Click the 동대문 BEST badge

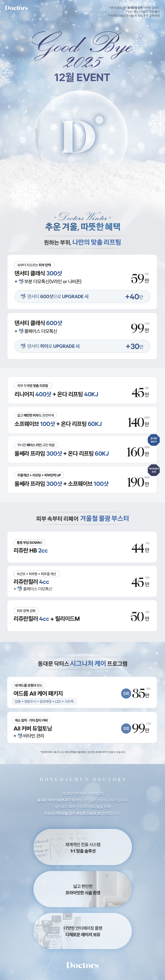(154, 440)
